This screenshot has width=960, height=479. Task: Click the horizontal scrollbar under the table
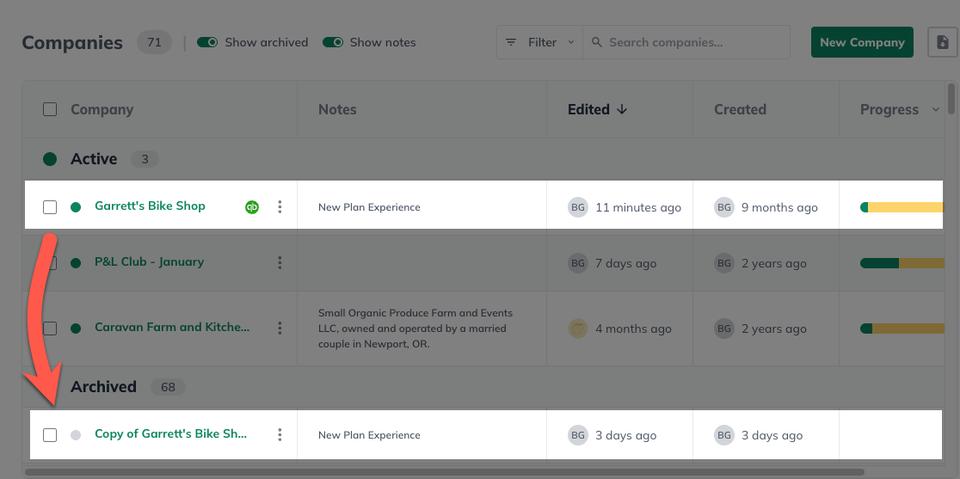[444, 472]
